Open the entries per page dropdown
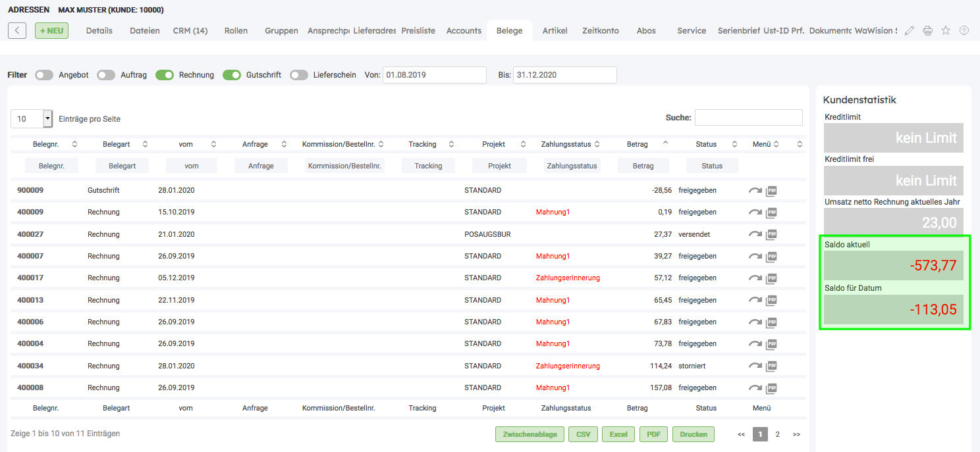The width and height of the screenshot is (980, 452). (47, 118)
